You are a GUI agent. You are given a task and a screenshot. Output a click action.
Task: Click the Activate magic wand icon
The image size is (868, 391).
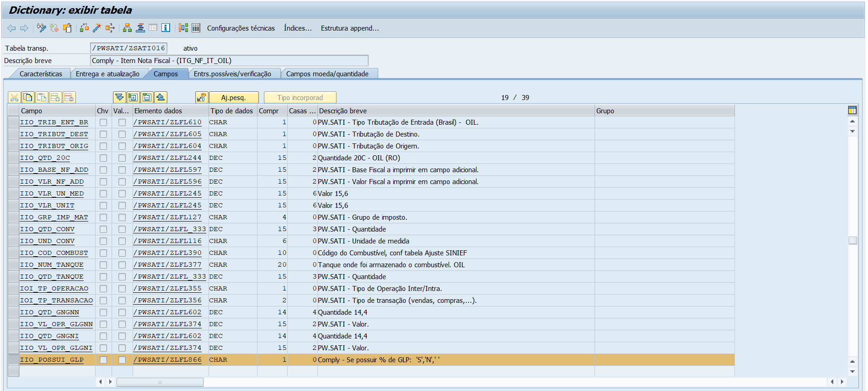[x=96, y=28]
